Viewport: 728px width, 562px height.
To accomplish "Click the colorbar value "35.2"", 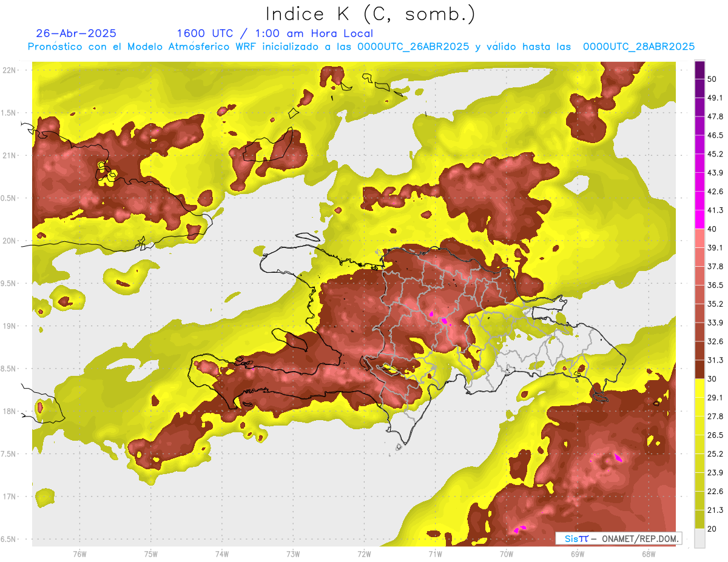I will [x=715, y=304].
